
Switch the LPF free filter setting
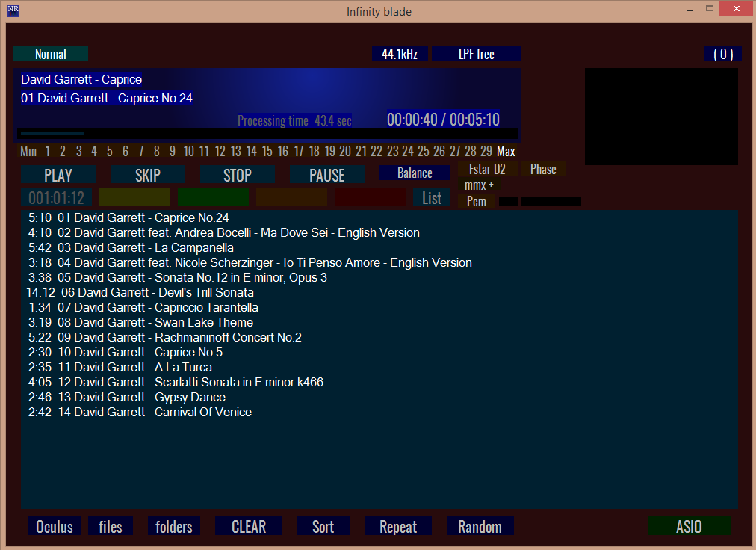(x=477, y=54)
